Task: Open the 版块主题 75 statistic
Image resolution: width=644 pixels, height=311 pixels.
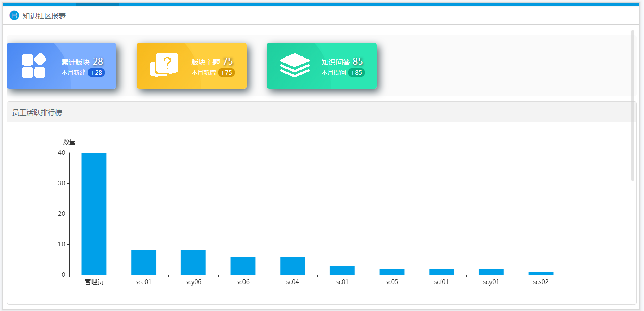Action: (212, 62)
